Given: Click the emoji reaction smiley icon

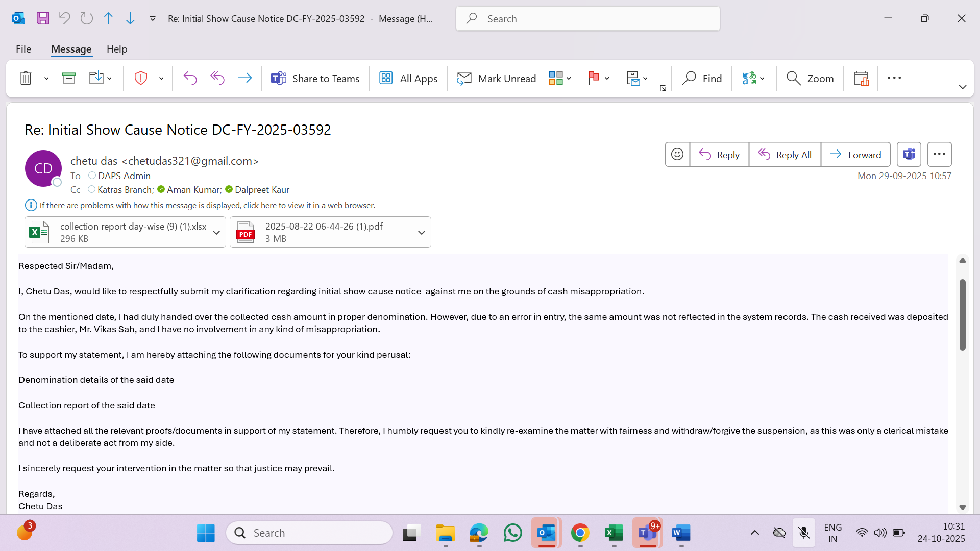Looking at the screenshot, I should [x=677, y=155].
